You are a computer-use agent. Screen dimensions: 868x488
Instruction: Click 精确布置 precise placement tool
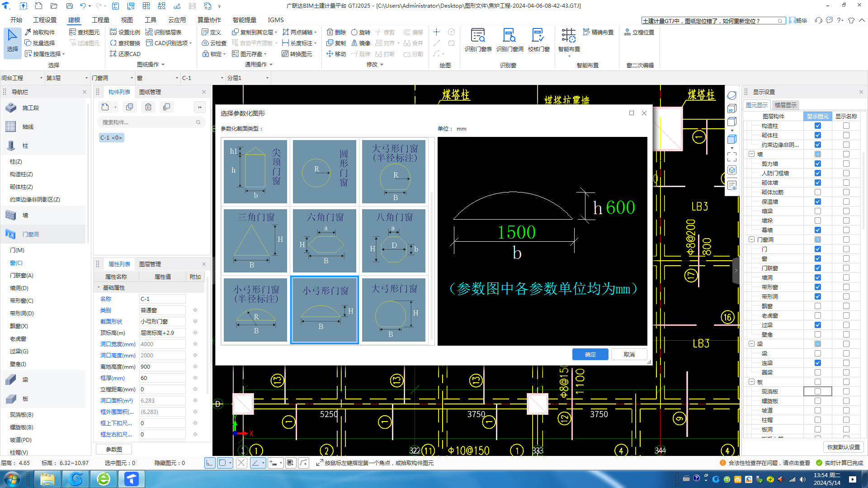point(599,32)
